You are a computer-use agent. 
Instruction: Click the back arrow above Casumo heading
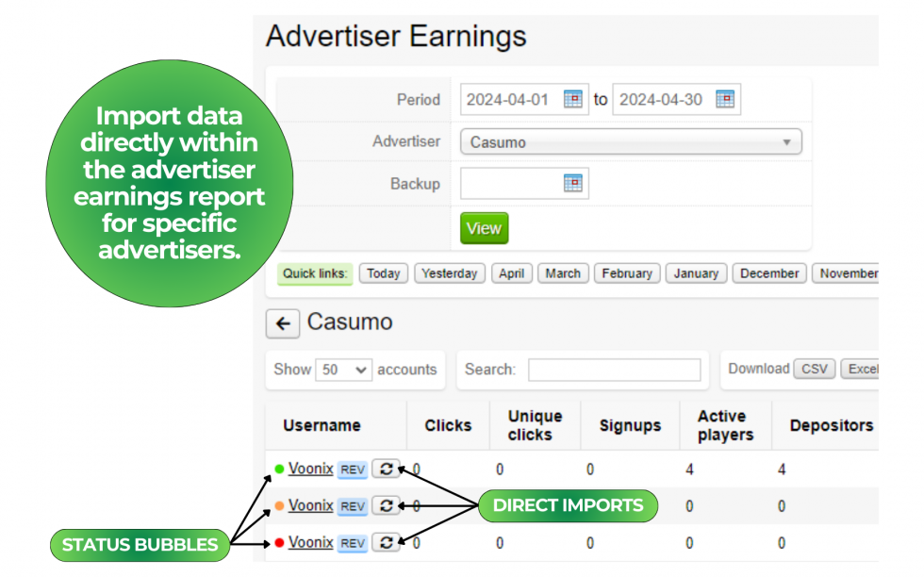pyautogui.click(x=282, y=323)
